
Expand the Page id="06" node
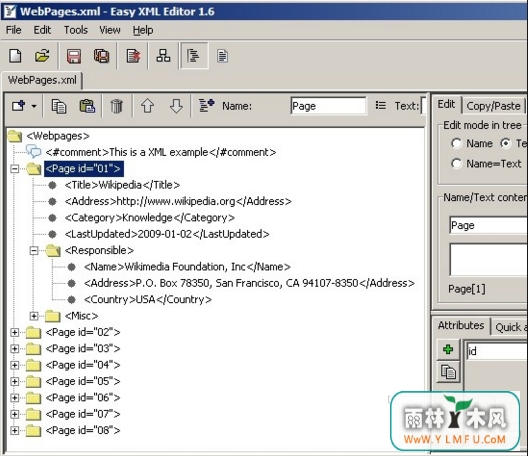coord(14,398)
